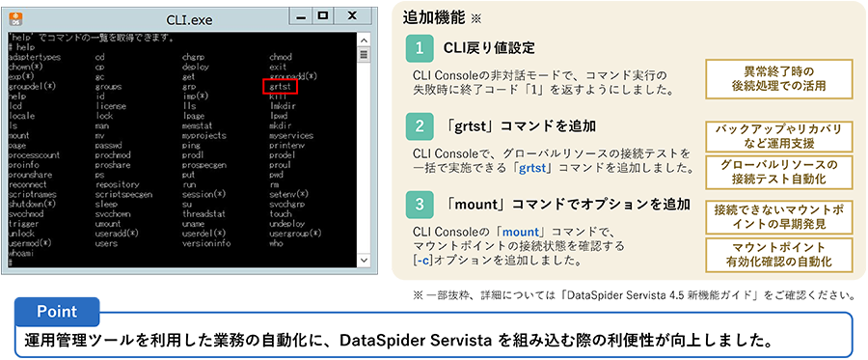The image size is (868, 360).
Task: Click the '追加機能' heading
Action: pyautogui.click(x=435, y=17)
